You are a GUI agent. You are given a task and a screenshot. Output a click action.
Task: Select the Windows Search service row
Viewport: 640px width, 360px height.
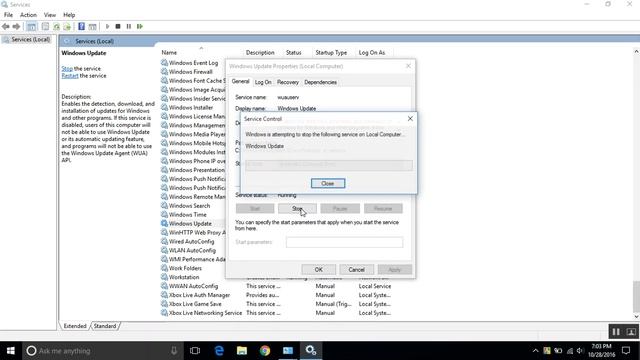point(189,206)
